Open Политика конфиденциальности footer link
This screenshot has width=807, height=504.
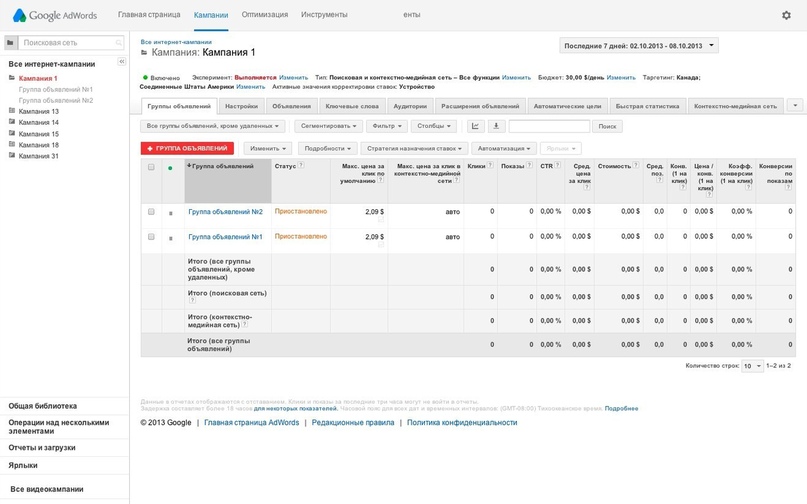tap(462, 423)
